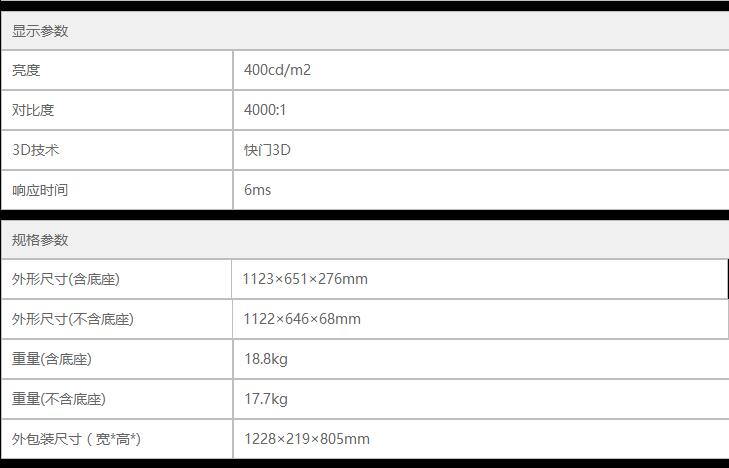Image resolution: width=729 pixels, height=468 pixels.
Task: Select the 3D技术 label cell
Action: pos(36,150)
